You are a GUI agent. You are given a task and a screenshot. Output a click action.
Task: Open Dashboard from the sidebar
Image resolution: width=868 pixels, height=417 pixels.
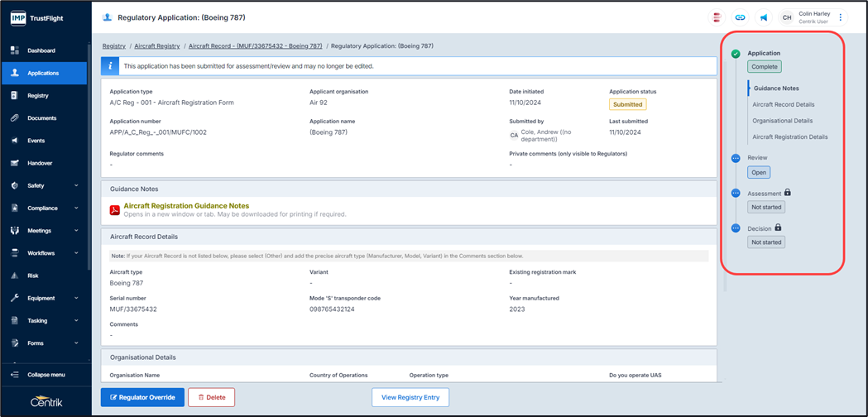click(41, 50)
